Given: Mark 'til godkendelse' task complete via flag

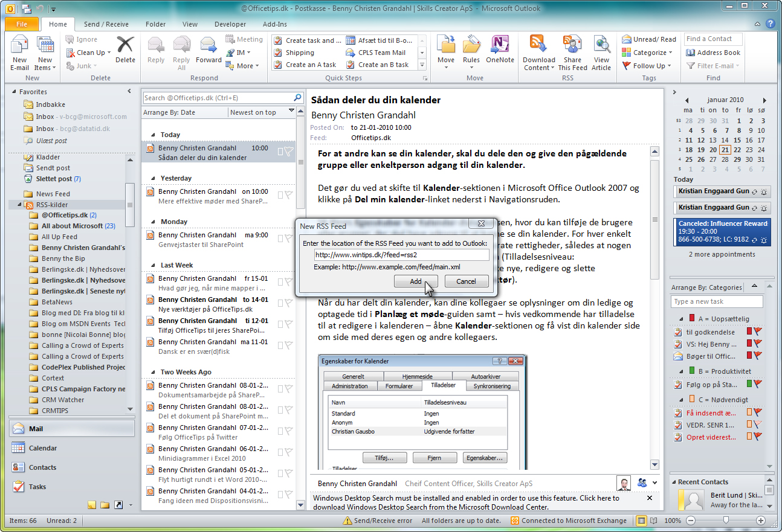Looking at the screenshot, I should 758,332.
